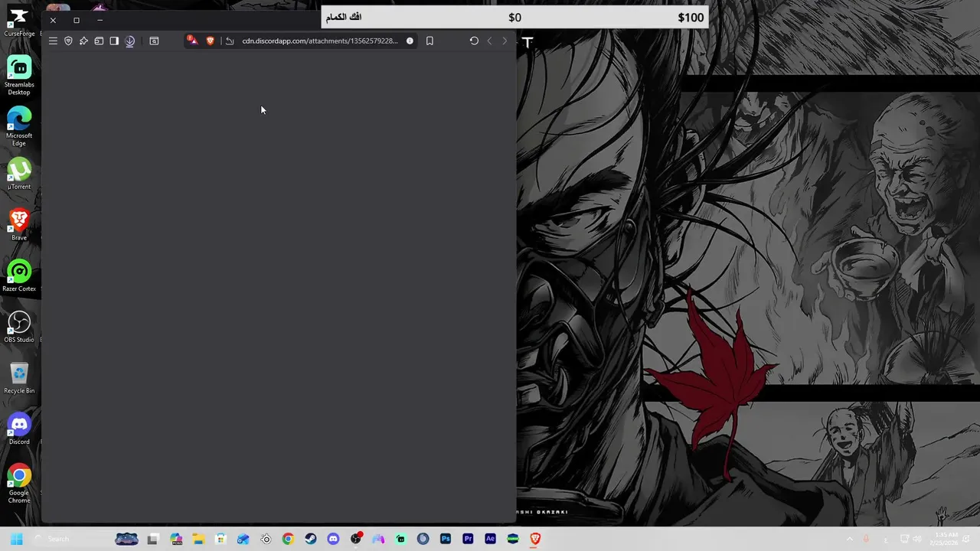Open Google Chrome from the taskbar

click(x=288, y=539)
